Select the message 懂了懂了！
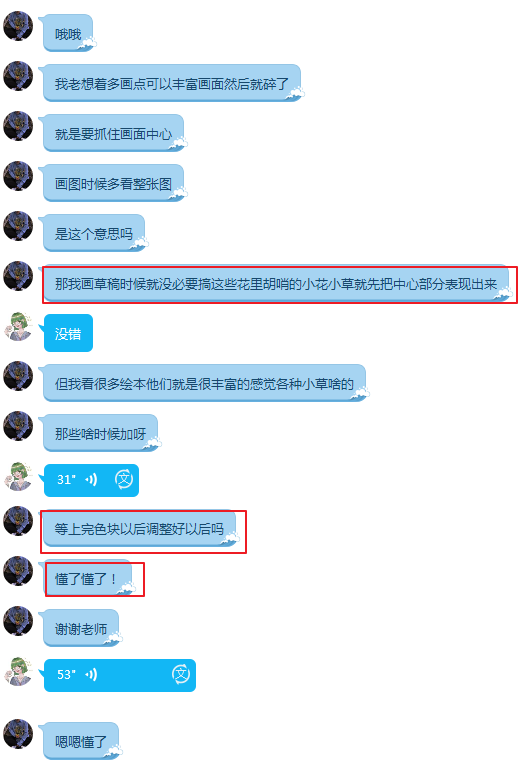The image size is (522, 763). pyautogui.click(x=88, y=579)
